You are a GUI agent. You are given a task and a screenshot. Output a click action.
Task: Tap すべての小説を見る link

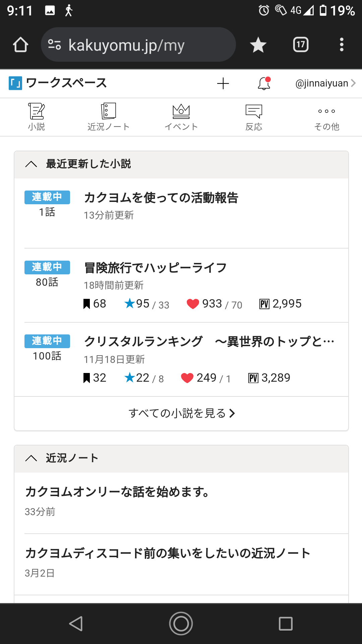click(181, 413)
